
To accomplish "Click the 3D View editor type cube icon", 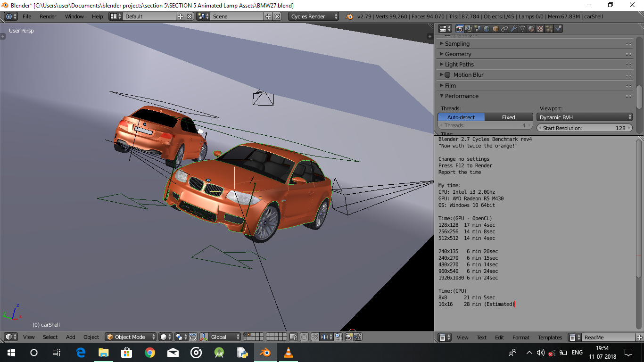I will pos(11,337).
